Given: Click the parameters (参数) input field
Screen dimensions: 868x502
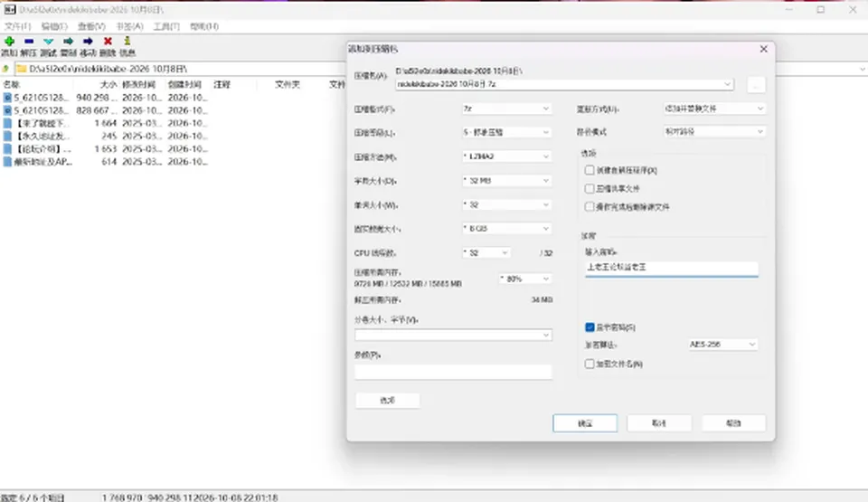Looking at the screenshot, I should tap(453, 371).
